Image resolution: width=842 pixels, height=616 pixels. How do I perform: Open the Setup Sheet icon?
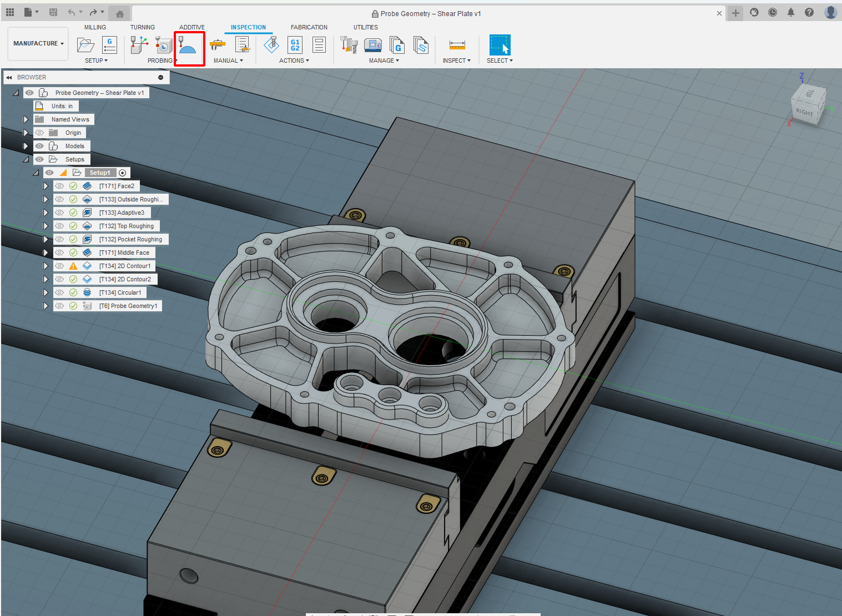click(x=319, y=44)
